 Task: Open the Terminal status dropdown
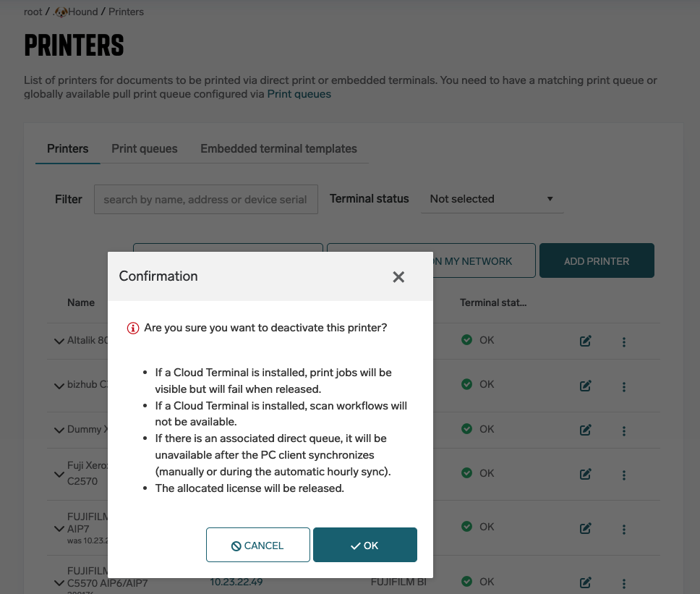[492, 199]
